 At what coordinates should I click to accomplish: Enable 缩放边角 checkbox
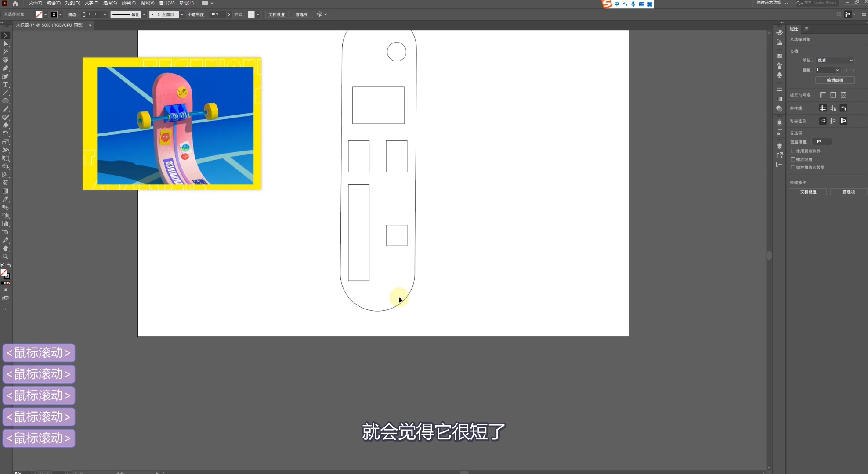[793, 159]
